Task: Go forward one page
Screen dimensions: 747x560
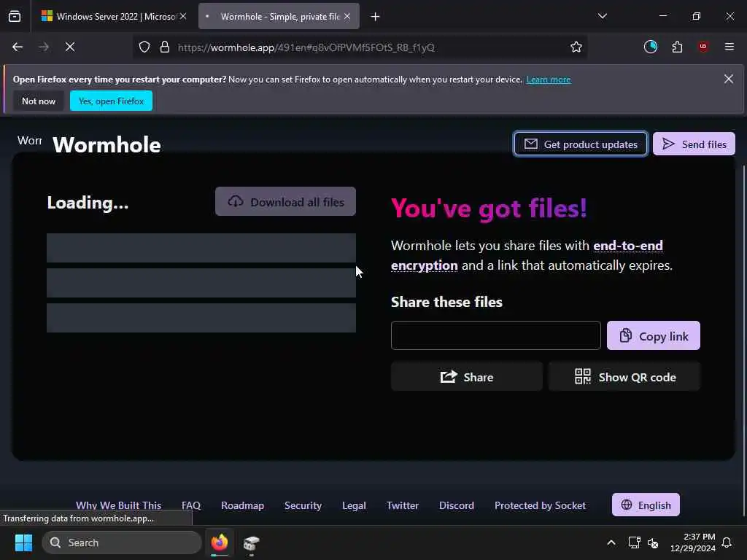Action: coord(43,47)
